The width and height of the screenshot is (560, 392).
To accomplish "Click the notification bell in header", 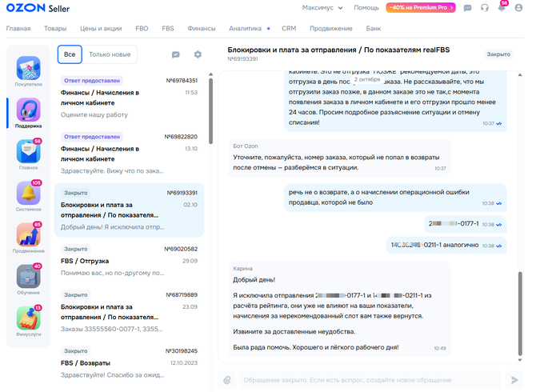I will point(502,8).
